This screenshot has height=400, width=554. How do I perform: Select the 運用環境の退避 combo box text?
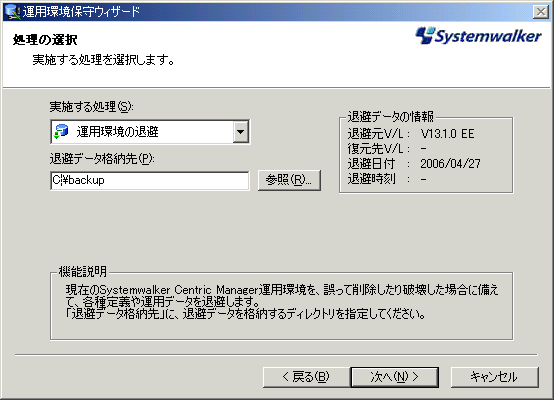(118, 132)
